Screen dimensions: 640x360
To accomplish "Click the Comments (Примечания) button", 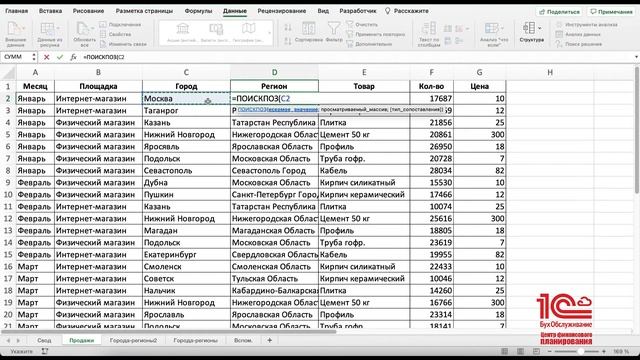I will click(611, 12).
